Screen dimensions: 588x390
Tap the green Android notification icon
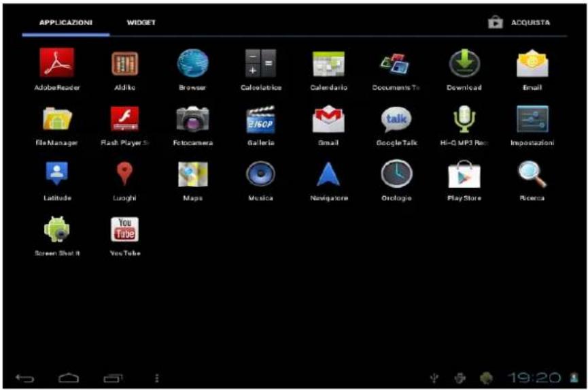pos(486,378)
